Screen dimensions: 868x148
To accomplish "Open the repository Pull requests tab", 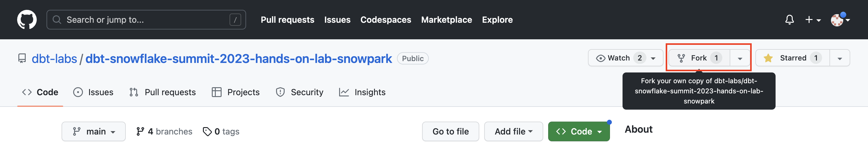I will (x=163, y=92).
